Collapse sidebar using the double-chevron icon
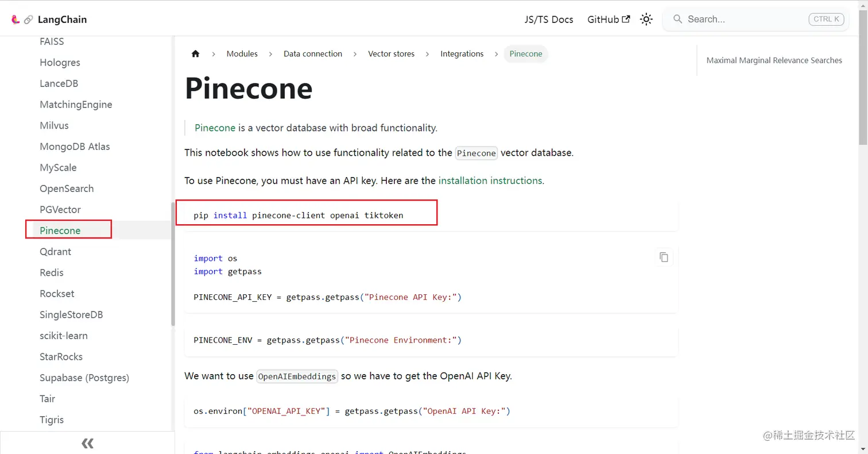868x454 pixels. pos(87,443)
